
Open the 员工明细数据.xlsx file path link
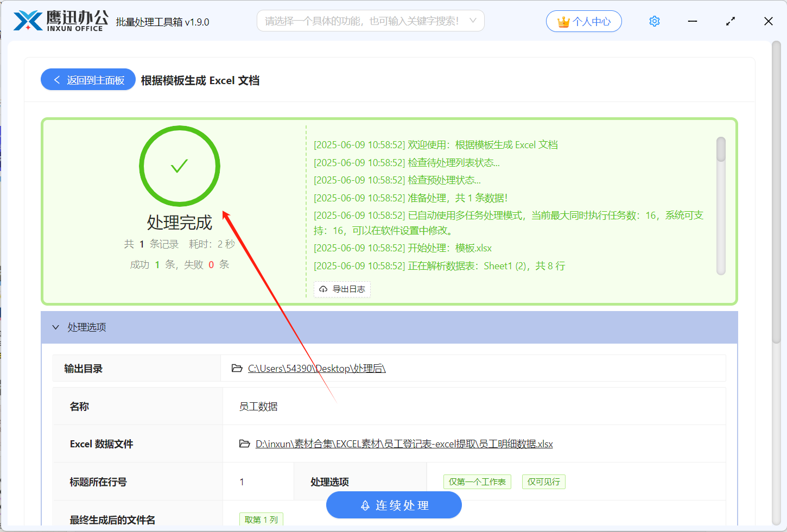(x=404, y=444)
